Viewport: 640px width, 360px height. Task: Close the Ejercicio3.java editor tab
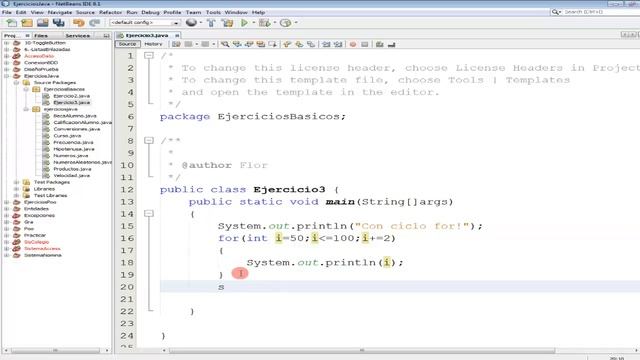[x=177, y=36]
